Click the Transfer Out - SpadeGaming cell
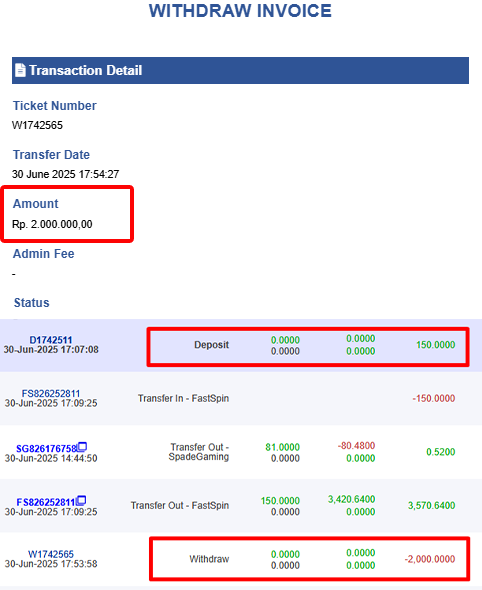This screenshot has width=482, height=590. (199, 452)
